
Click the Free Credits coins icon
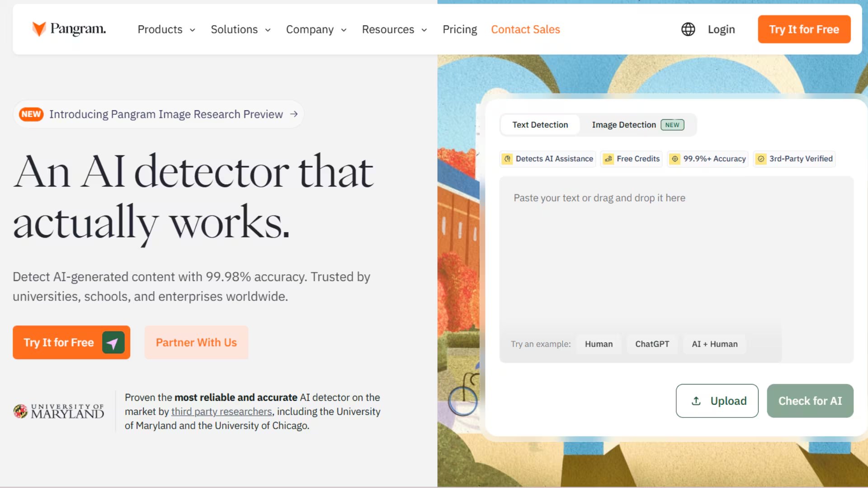point(609,159)
